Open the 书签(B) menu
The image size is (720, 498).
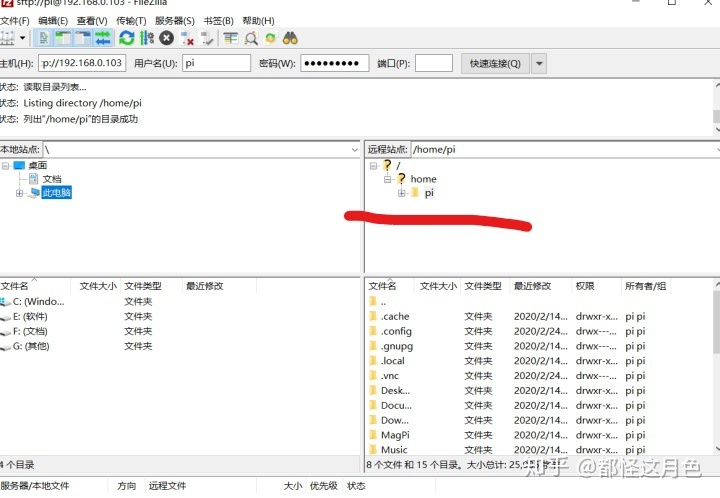point(218,21)
